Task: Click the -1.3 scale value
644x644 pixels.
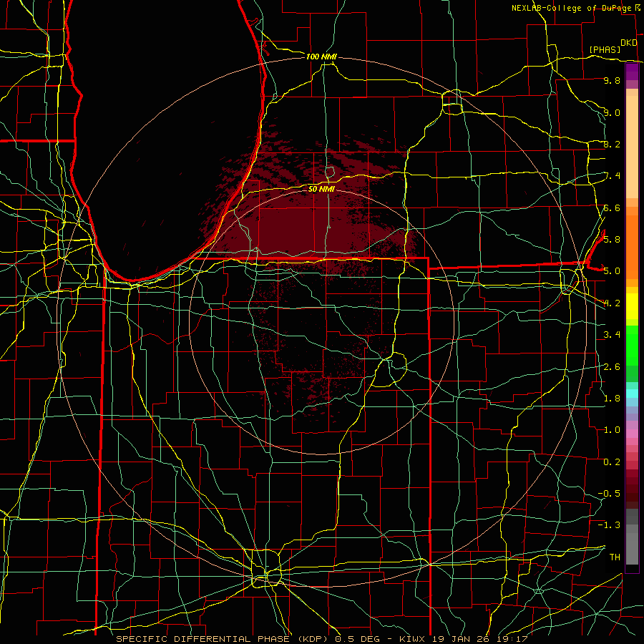Action: (x=609, y=525)
